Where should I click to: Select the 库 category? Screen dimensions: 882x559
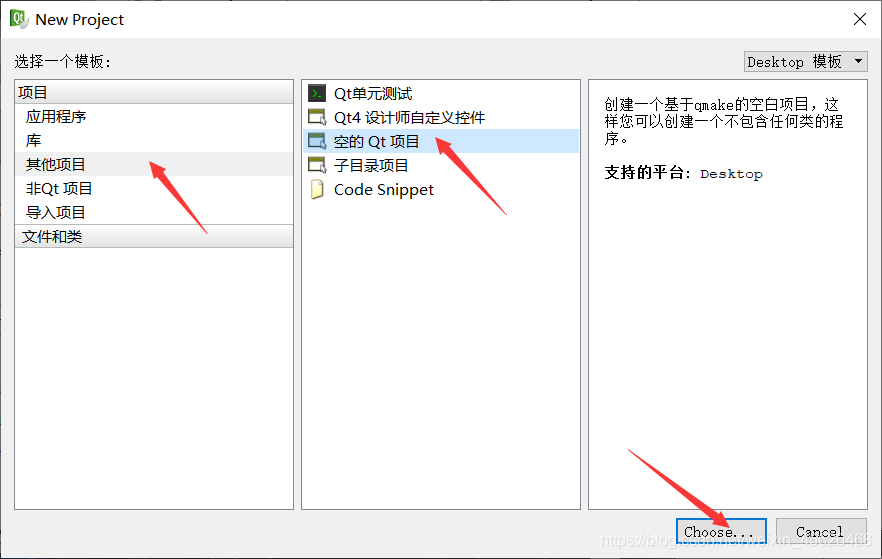pos(154,140)
